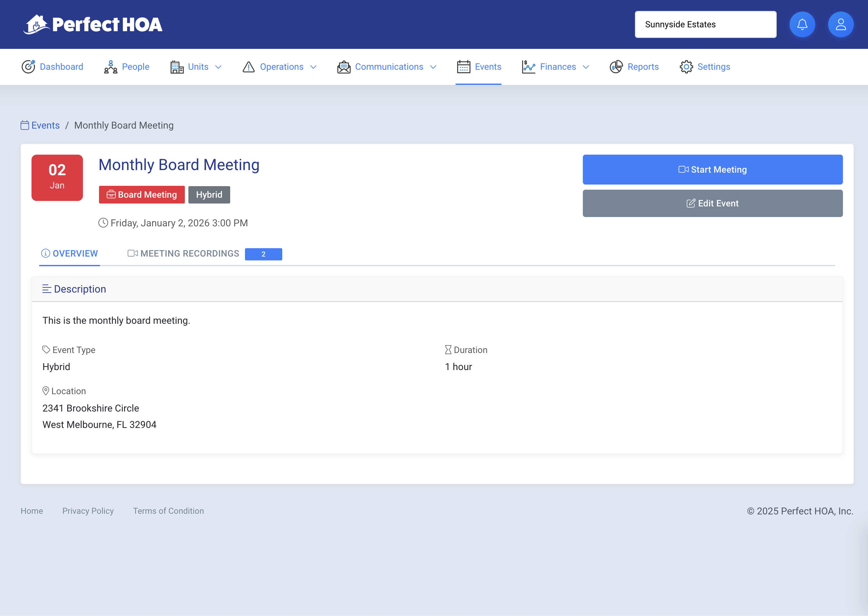Click the People group icon

111,67
